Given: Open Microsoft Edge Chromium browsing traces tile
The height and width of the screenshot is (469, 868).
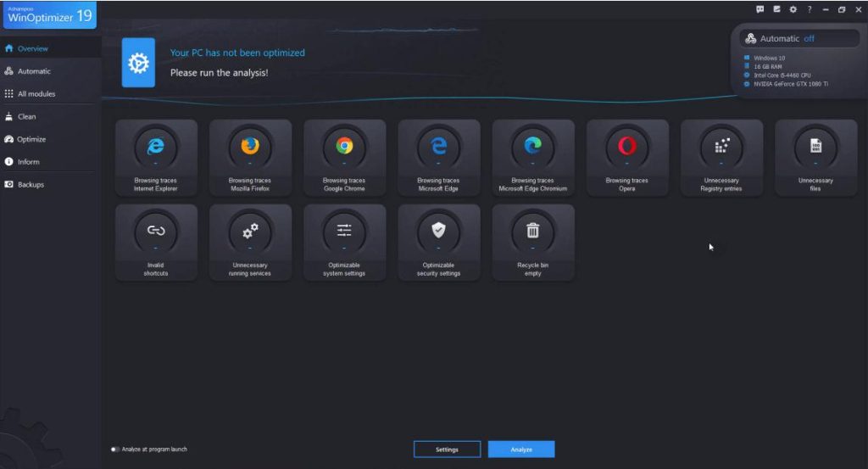Looking at the screenshot, I should 532,158.
